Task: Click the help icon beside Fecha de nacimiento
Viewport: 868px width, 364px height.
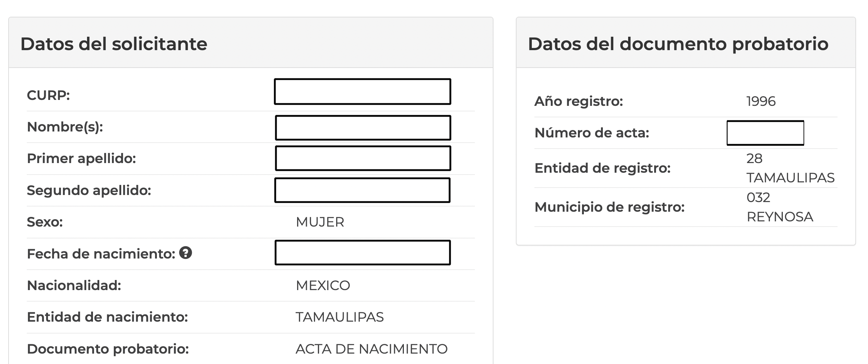Action: coord(186,253)
